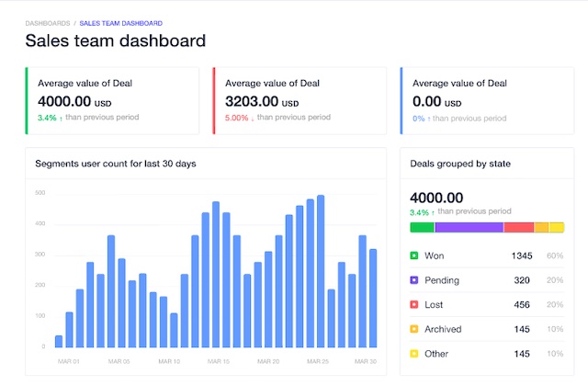Select the green Won segment of progress bar
Image resolution: width=588 pixels, height=386 pixels.
[422, 227]
